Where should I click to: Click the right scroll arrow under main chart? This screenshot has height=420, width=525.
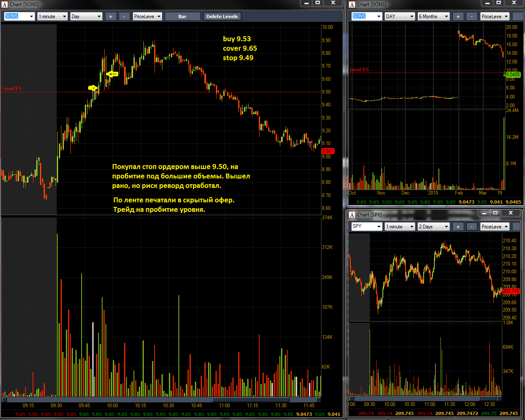(318, 400)
